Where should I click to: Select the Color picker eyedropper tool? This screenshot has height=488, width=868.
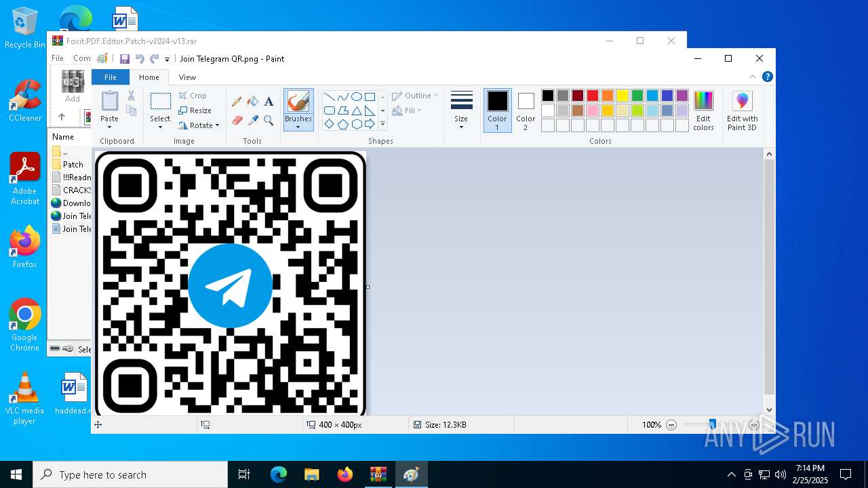tap(253, 121)
